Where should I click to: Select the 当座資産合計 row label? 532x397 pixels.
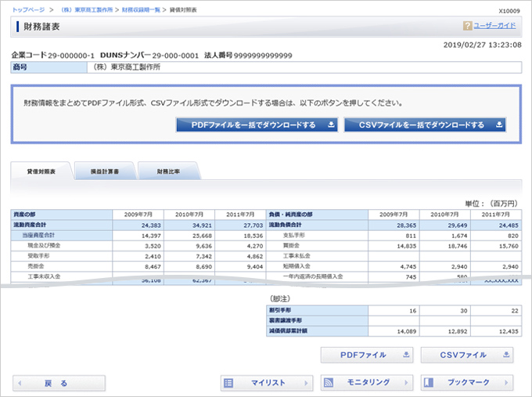[x=38, y=235]
